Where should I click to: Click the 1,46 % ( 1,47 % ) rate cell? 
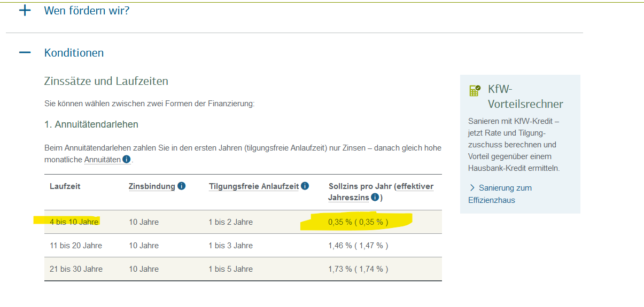358,246
